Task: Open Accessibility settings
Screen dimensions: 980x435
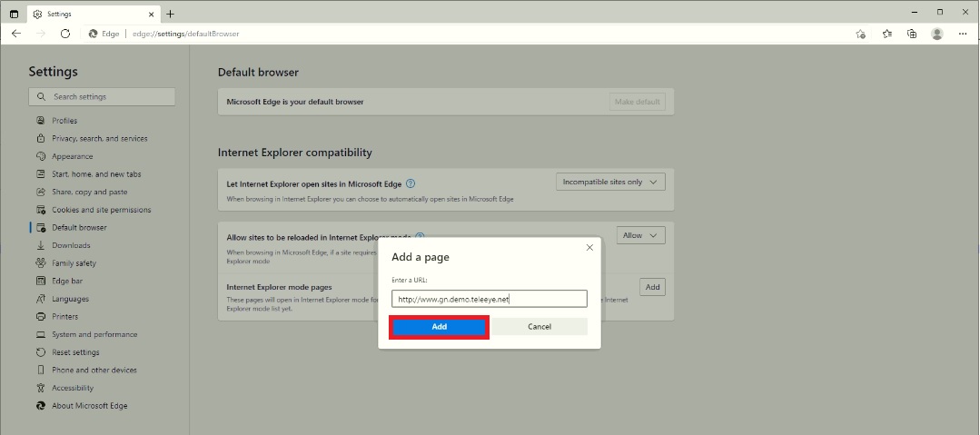Action: (x=73, y=388)
